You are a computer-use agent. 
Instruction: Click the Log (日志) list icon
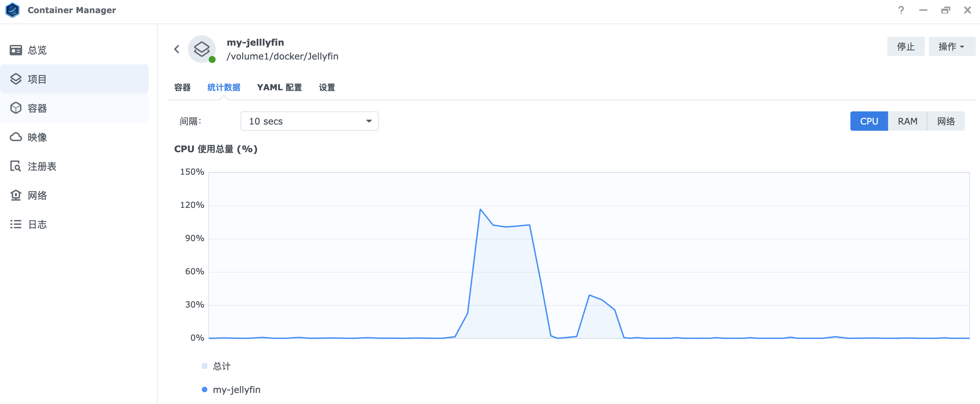coord(16,224)
